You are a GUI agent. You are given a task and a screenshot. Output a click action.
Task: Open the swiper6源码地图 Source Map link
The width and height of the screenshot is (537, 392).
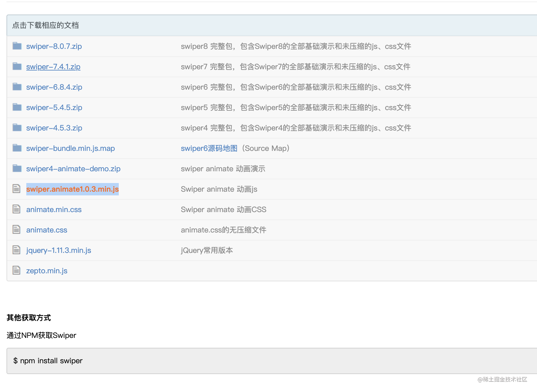pyautogui.click(x=208, y=148)
